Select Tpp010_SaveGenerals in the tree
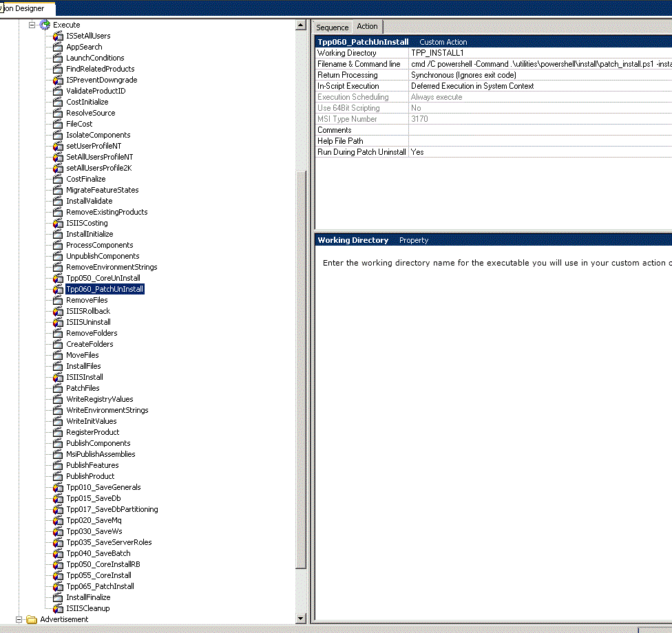This screenshot has height=633, width=672. point(103,487)
